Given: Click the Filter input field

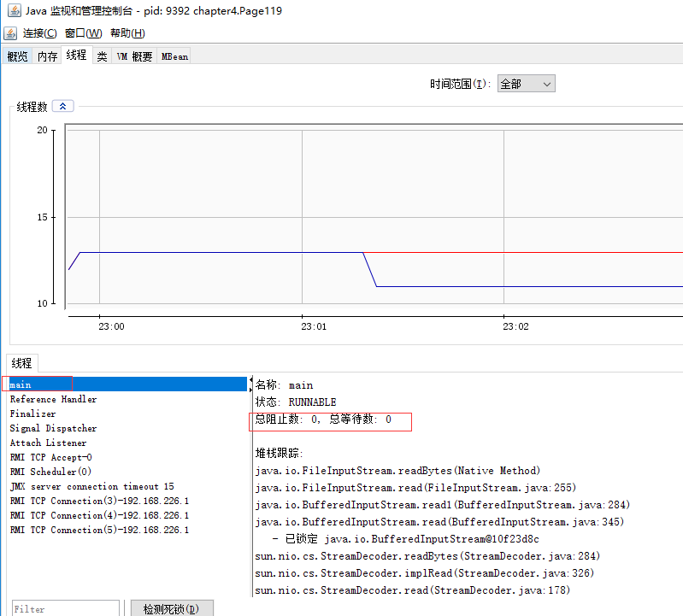Looking at the screenshot, I should (x=65, y=608).
